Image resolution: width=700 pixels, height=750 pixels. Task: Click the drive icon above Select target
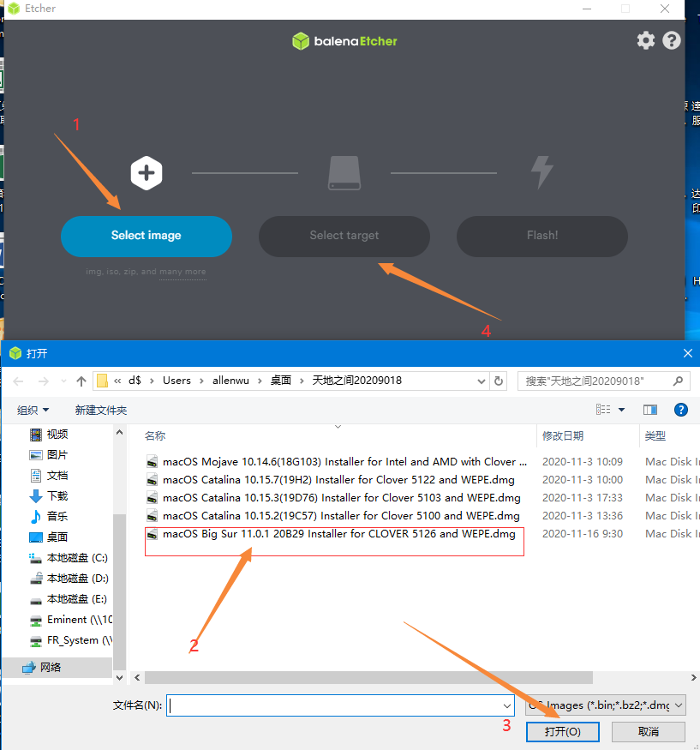344,174
